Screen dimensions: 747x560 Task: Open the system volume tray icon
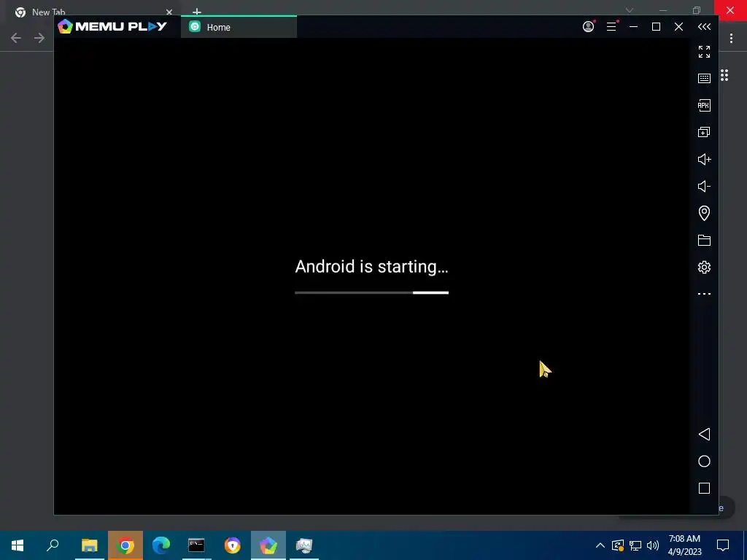pos(653,545)
